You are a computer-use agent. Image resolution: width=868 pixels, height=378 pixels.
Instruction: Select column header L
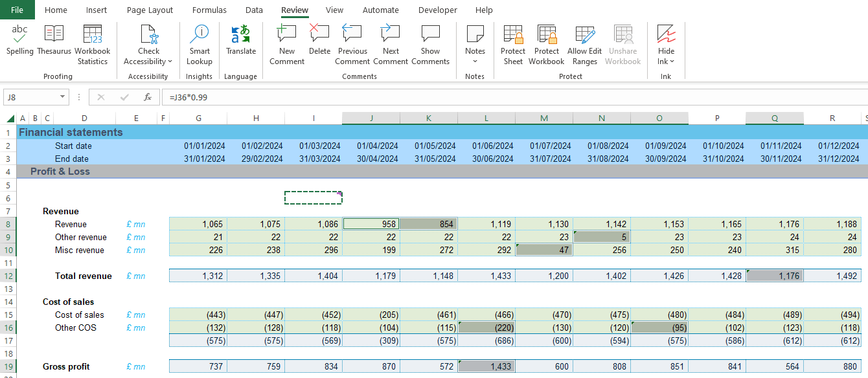coord(486,118)
